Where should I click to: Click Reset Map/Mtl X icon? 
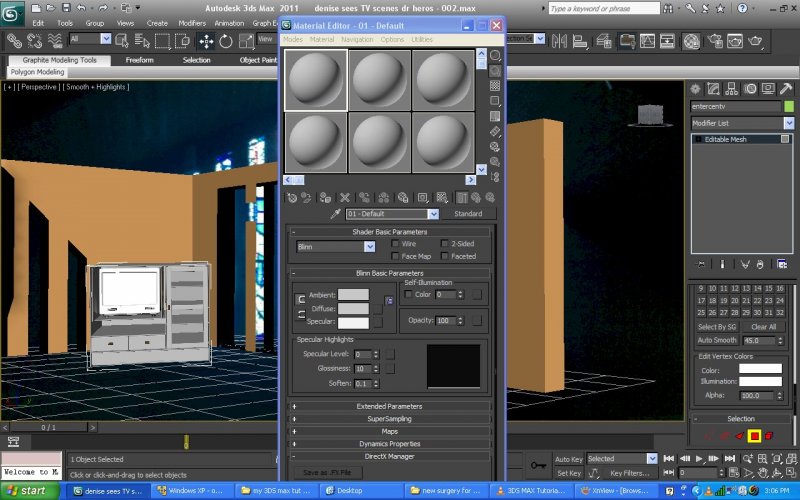tap(345, 197)
